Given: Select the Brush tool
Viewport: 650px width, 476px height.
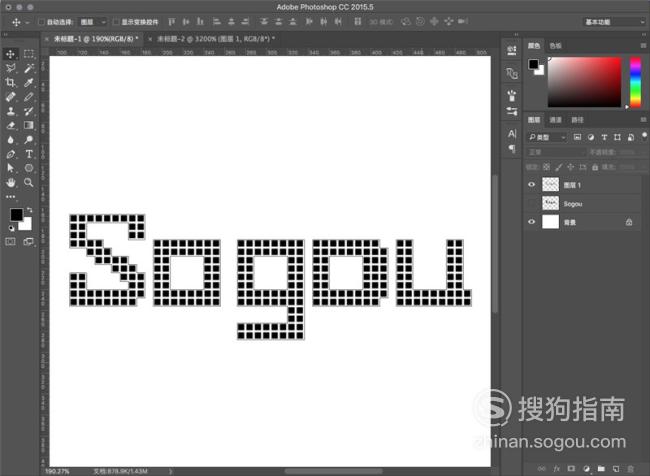Looking at the screenshot, I should click(29, 97).
